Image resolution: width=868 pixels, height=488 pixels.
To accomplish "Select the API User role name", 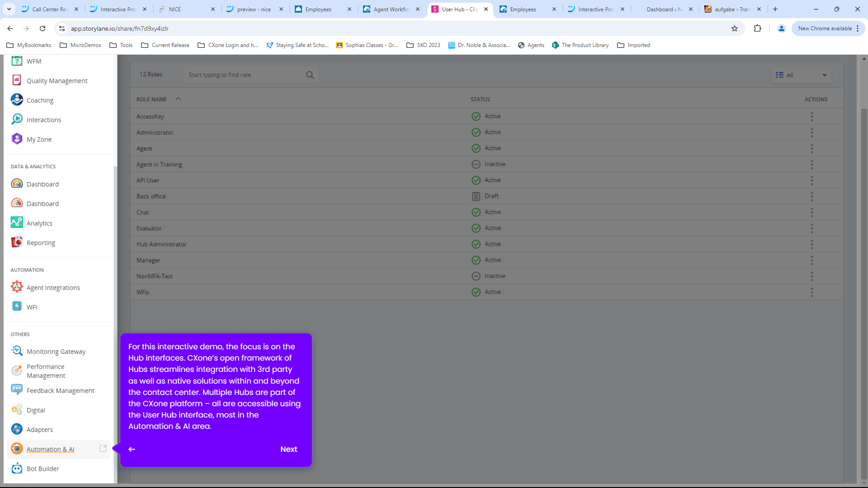I will [147, 180].
